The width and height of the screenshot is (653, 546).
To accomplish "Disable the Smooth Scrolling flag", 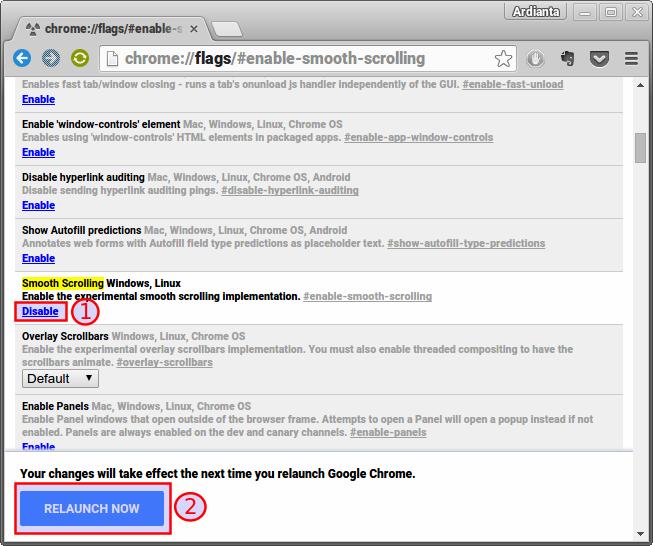I will (x=40, y=312).
